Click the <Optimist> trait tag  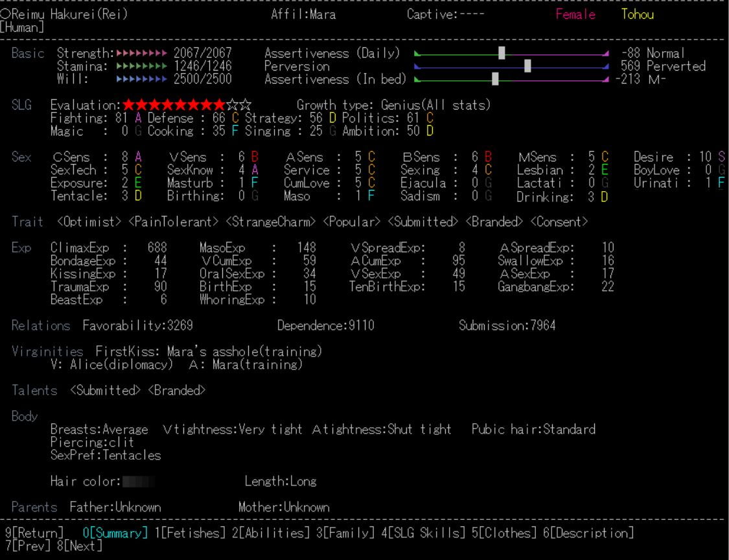(89, 222)
